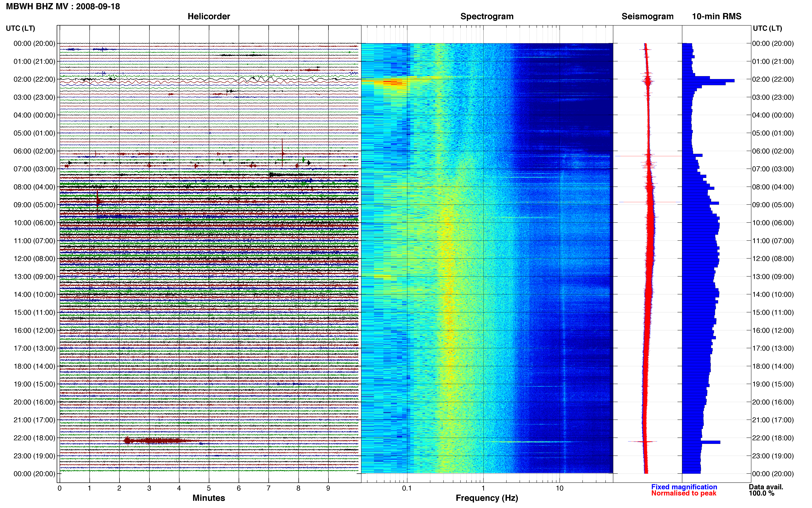Click the right time label '02:00 (22:00)'
This screenshot has width=812, height=508.
tap(773, 79)
